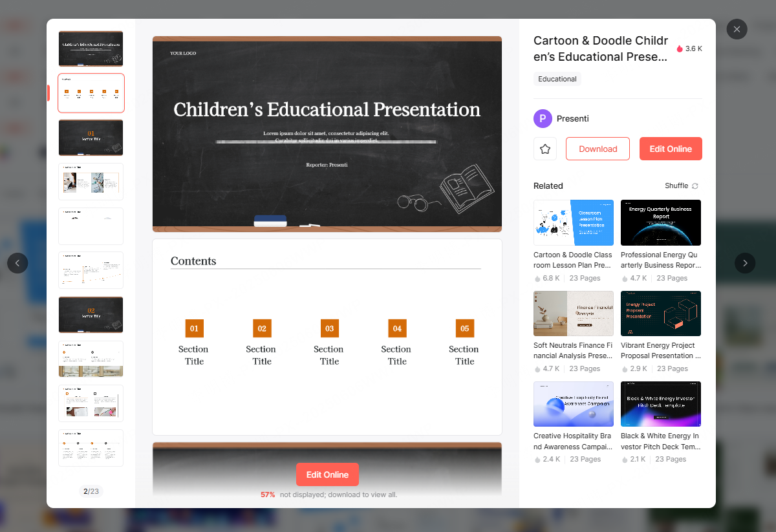Screen dimensions: 776x532
Task: Dismiss the template preview with the X icon
Action: click(x=737, y=29)
